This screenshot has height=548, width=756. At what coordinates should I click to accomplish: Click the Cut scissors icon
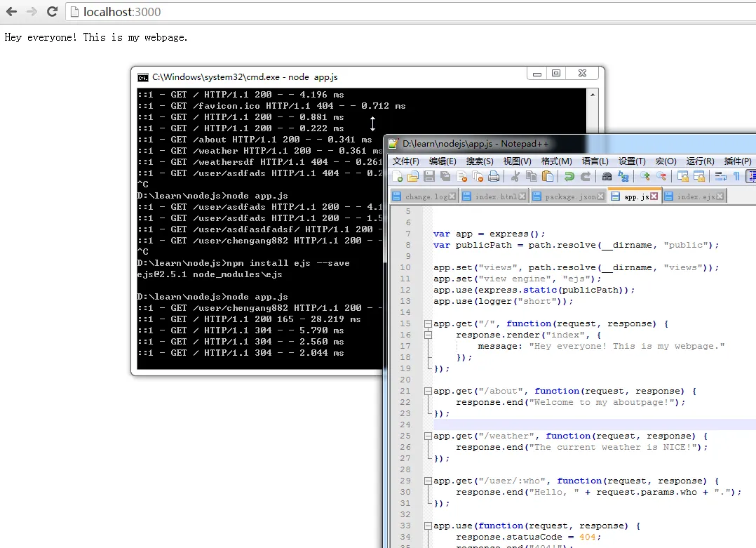pos(515,176)
